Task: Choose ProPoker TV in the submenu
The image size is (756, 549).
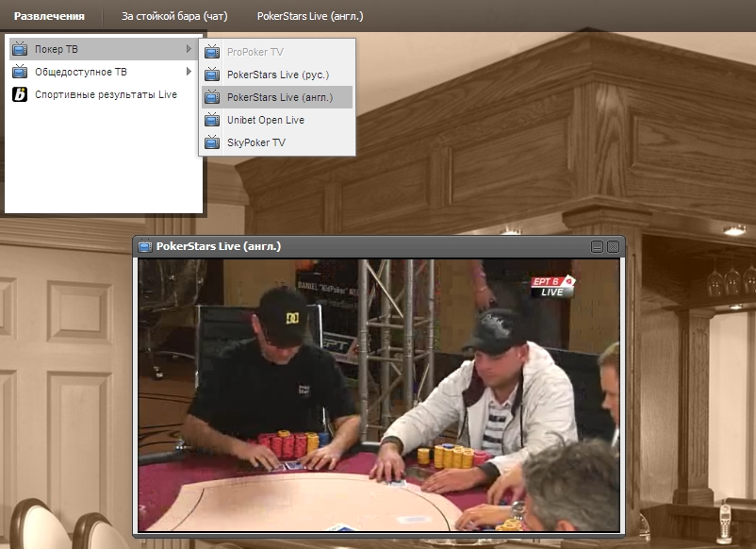Action: coord(277,52)
